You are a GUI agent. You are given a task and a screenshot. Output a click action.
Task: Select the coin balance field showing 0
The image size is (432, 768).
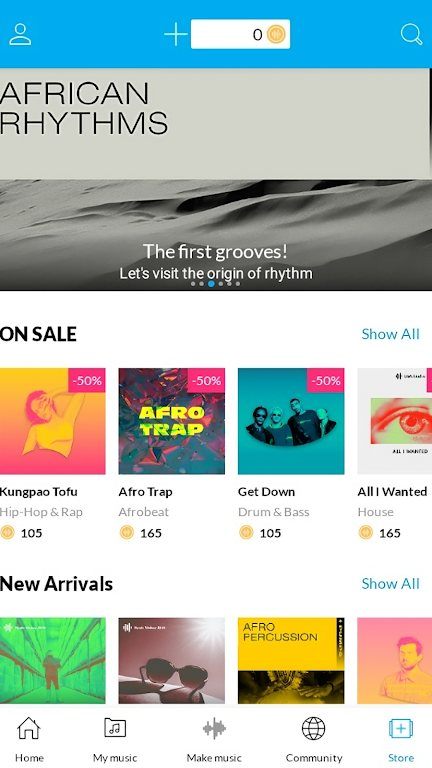(240, 34)
